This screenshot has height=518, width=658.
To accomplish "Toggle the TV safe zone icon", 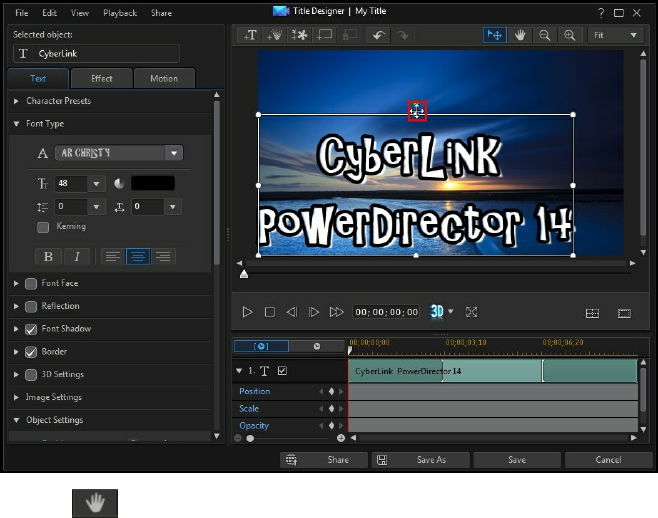I will (x=624, y=313).
